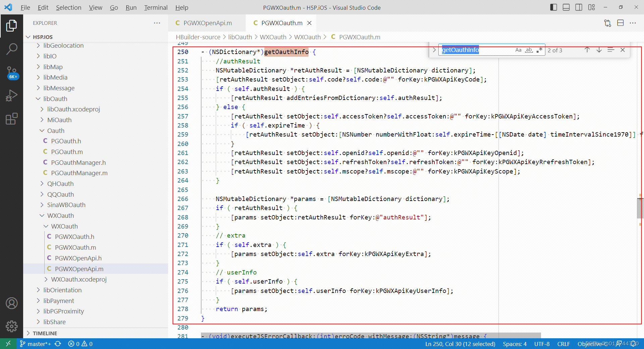Select the PGWXOauth.m editor tab

282,23
